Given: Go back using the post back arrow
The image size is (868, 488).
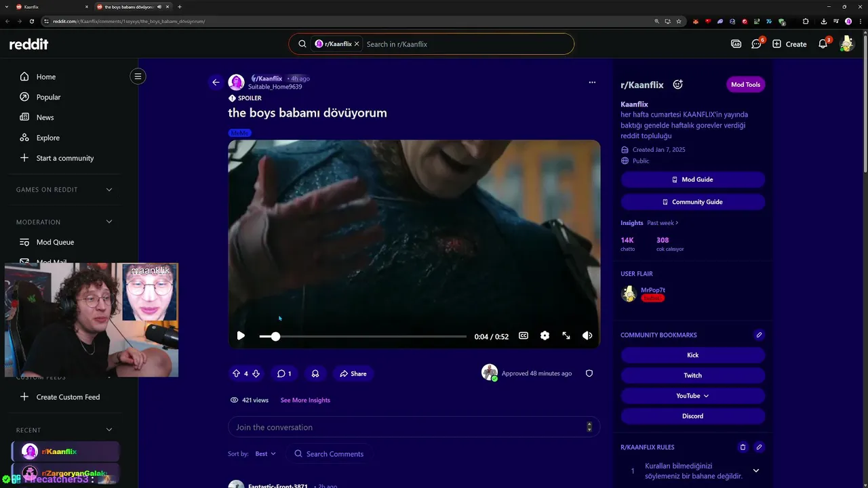Looking at the screenshot, I should tap(216, 82).
